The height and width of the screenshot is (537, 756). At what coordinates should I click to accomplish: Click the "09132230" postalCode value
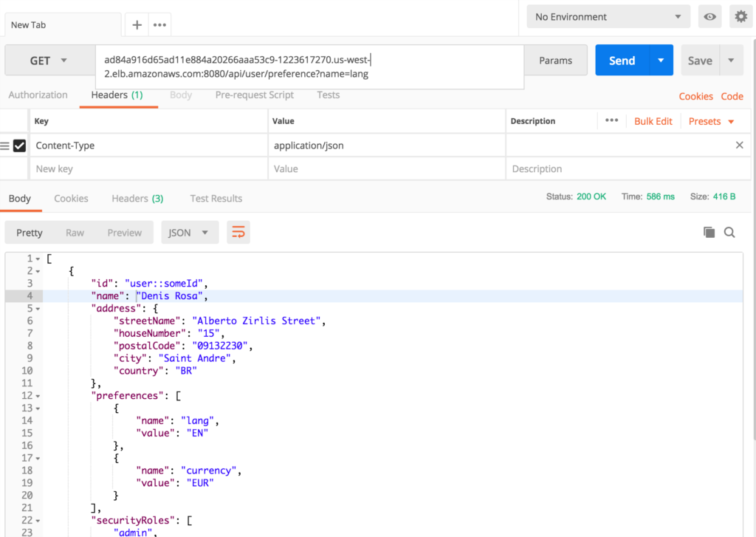[x=220, y=346]
